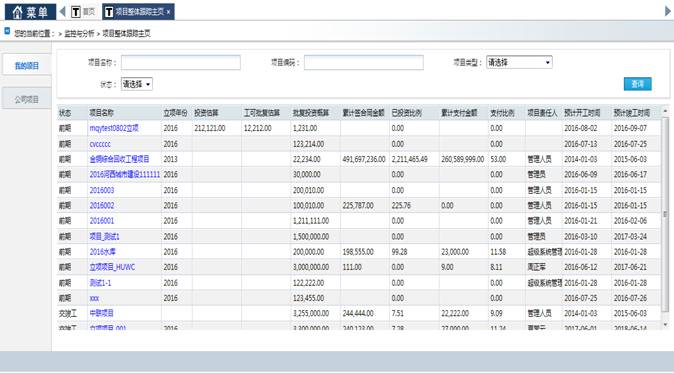Click the 项目名称 column header
674x373 pixels.
coord(101,113)
